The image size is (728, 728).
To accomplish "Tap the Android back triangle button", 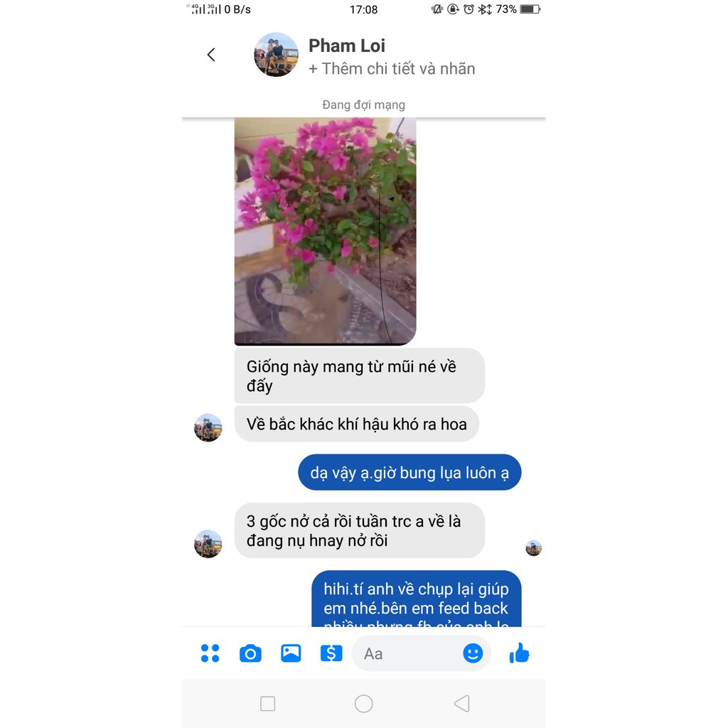I will 462,703.
